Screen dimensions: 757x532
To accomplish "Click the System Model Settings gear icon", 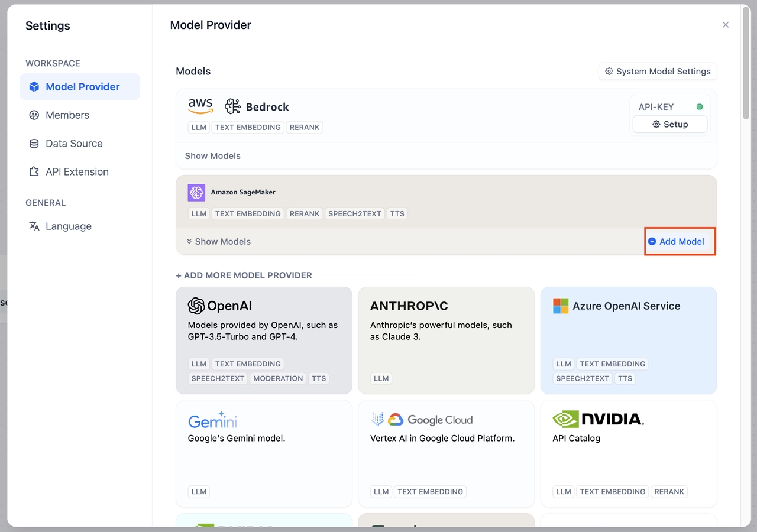I will tap(609, 72).
